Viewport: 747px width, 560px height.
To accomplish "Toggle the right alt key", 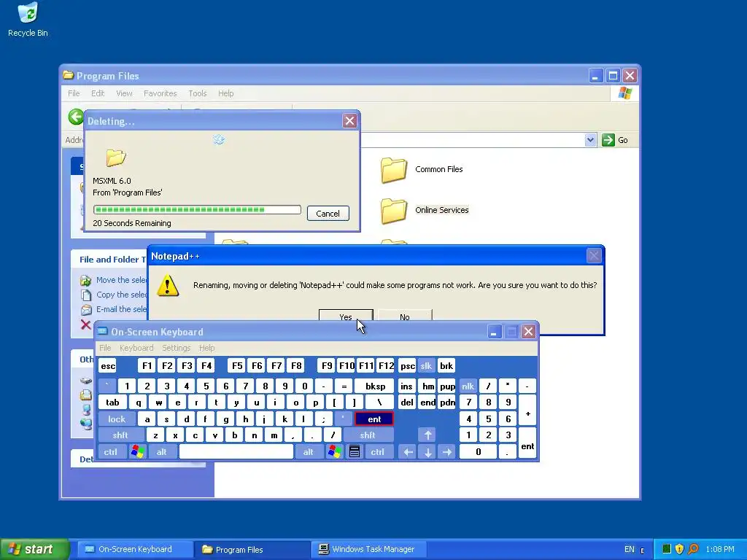I will [x=309, y=452].
